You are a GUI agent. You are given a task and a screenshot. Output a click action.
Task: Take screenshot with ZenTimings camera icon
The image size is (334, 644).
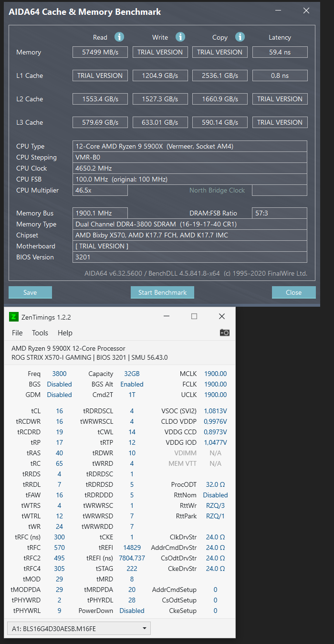[224, 333]
